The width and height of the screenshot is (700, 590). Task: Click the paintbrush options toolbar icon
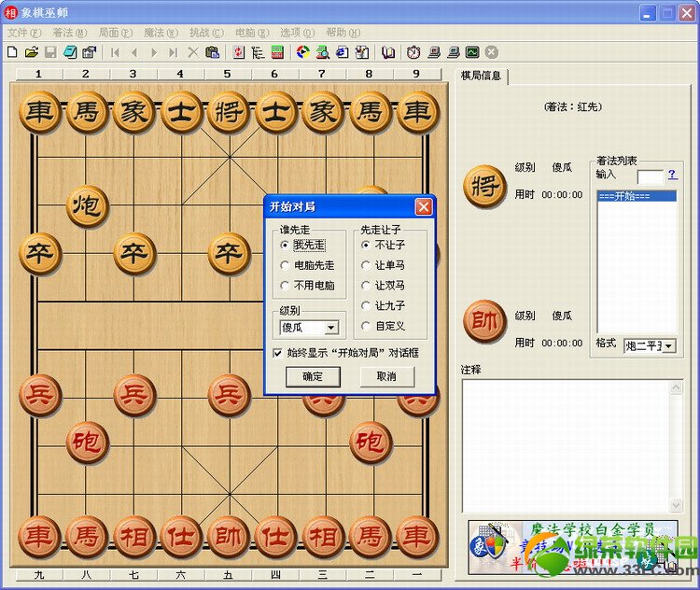click(x=361, y=52)
